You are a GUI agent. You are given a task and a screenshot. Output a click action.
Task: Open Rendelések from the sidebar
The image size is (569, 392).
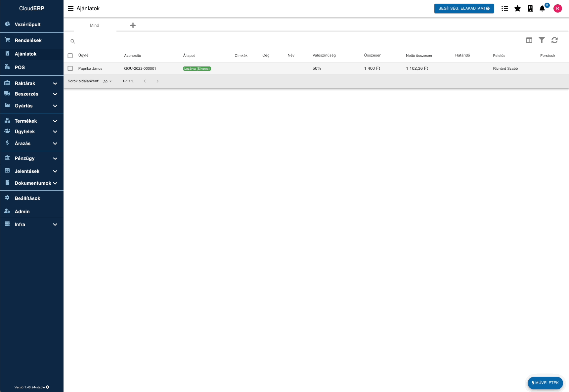click(x=28, y=40)
